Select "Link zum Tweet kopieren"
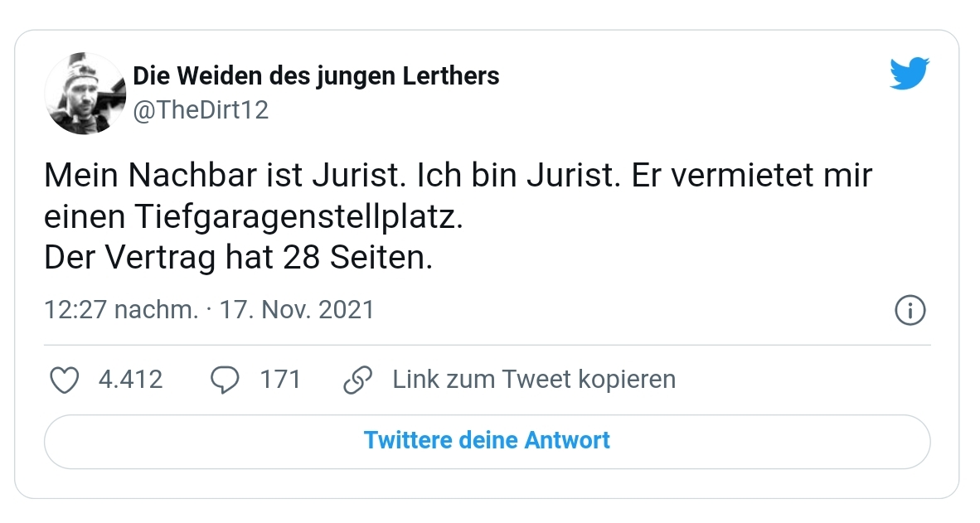This screenshot has height=523, width=980. tap(534, 380)
